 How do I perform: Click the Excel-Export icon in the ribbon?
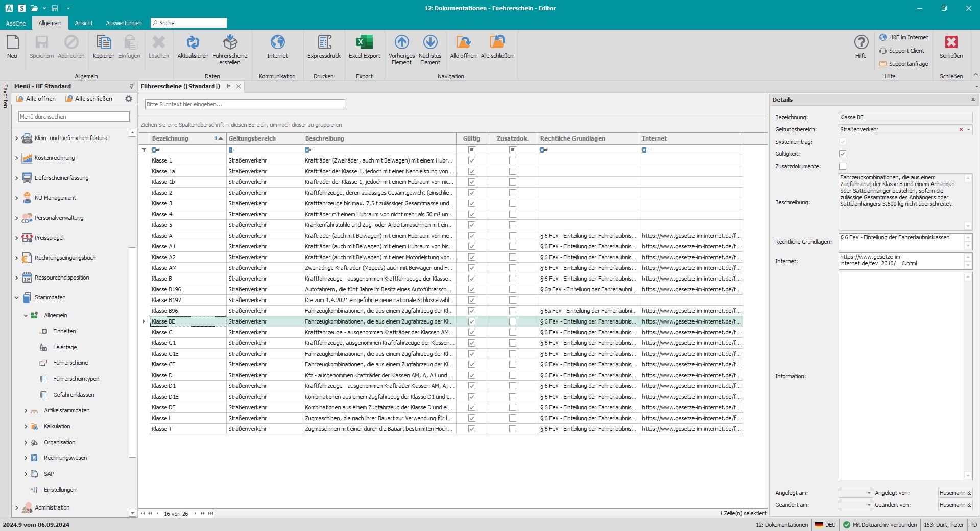point(364,42)
